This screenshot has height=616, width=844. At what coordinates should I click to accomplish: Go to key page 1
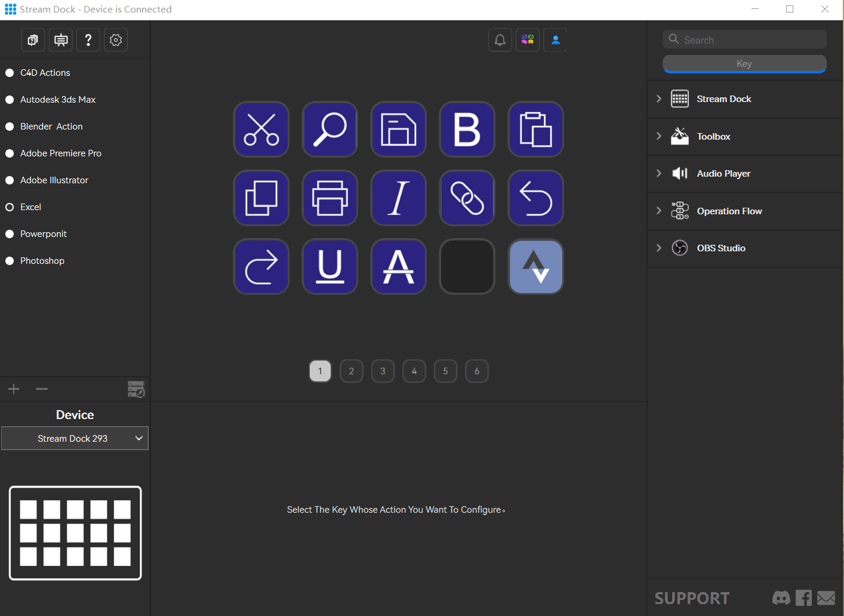320,371
